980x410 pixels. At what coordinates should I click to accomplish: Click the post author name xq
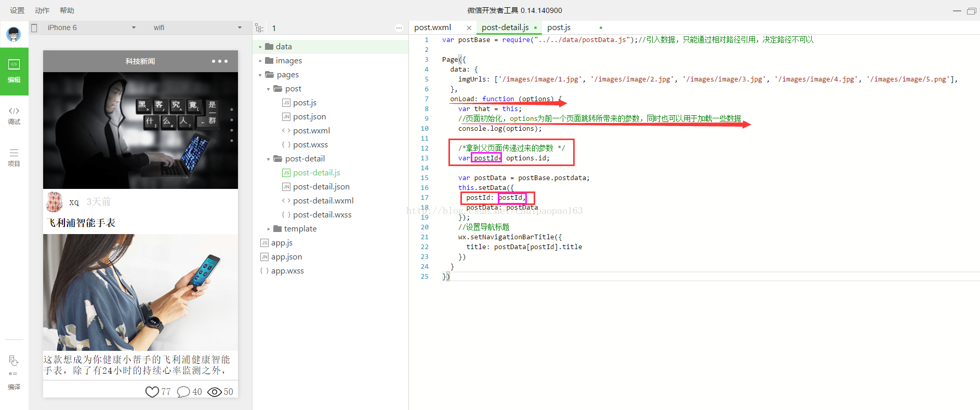point(74,202)
